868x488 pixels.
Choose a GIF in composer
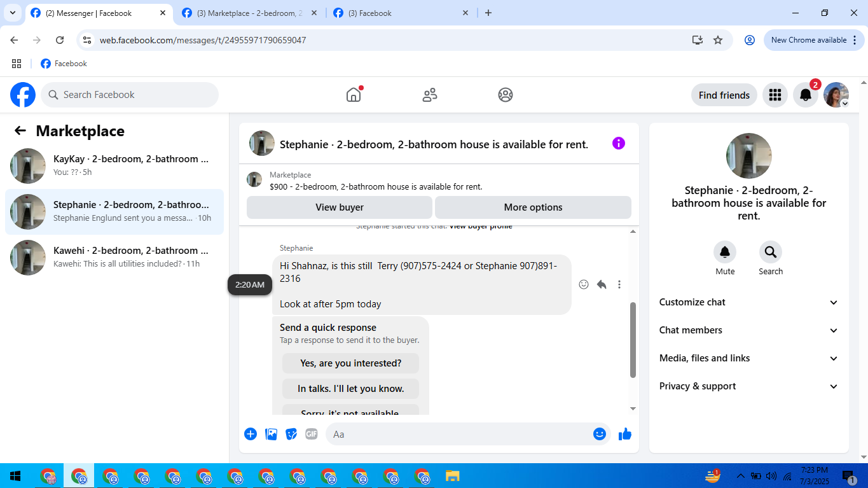tap(311, 434)
